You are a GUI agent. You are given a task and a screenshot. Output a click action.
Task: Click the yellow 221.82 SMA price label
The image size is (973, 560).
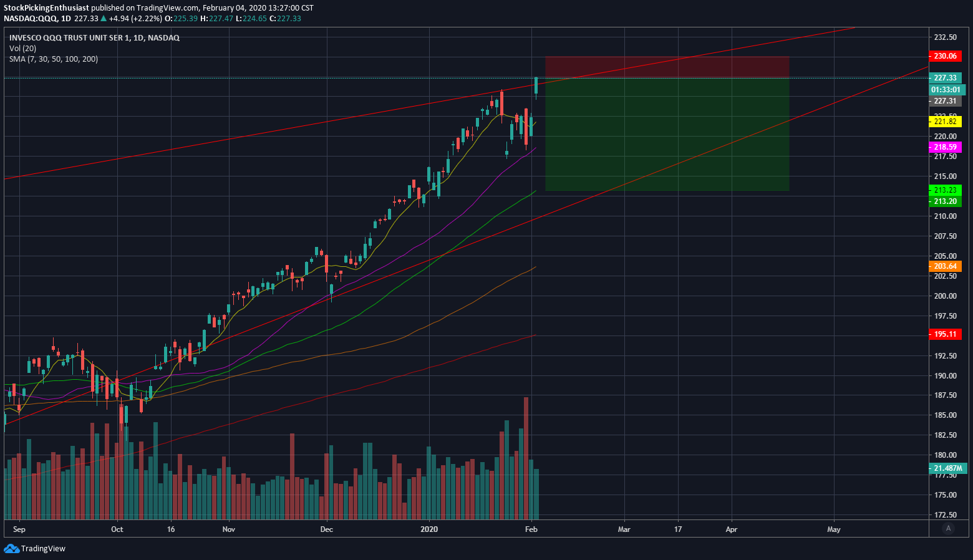945,122
